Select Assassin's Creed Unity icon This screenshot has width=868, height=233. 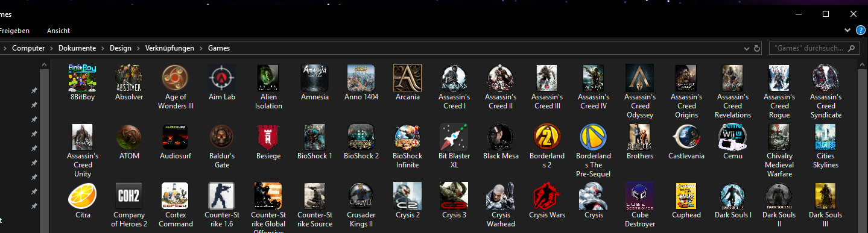click(83, 137)
